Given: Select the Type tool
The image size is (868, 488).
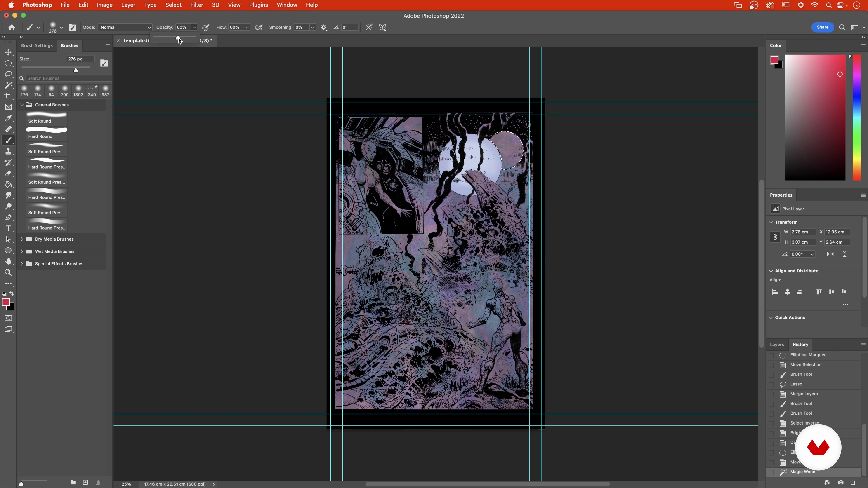Looking at the screenshot, I should pyautogui.click(x=8, y=229).
